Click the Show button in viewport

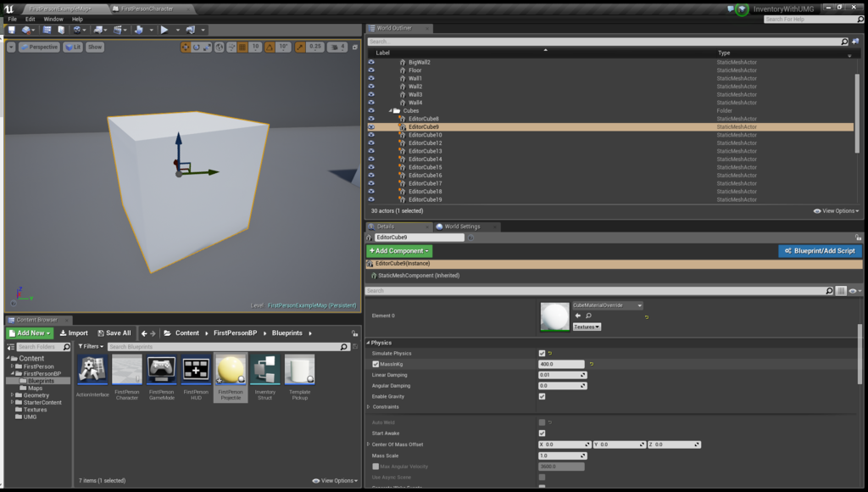click(95, 48)
